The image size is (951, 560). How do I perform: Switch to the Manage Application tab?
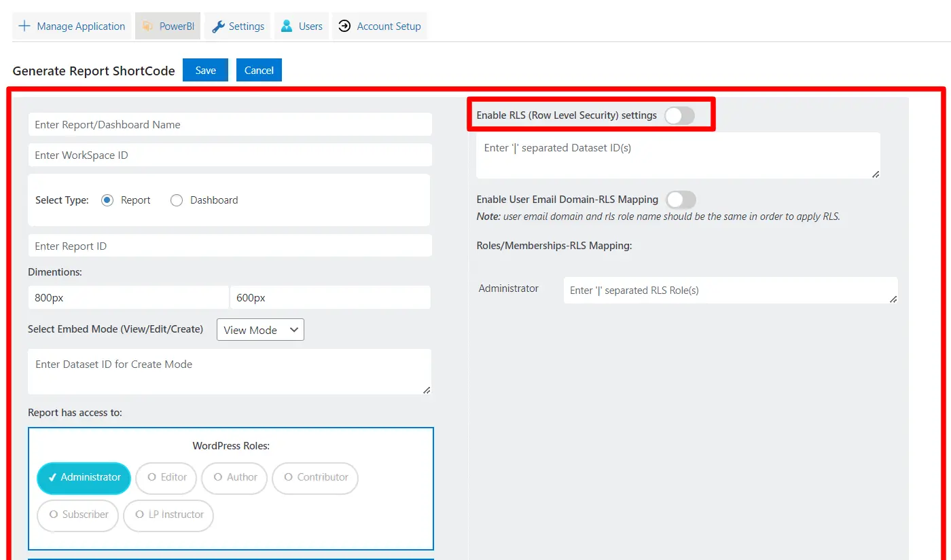(x=71, y=26)
